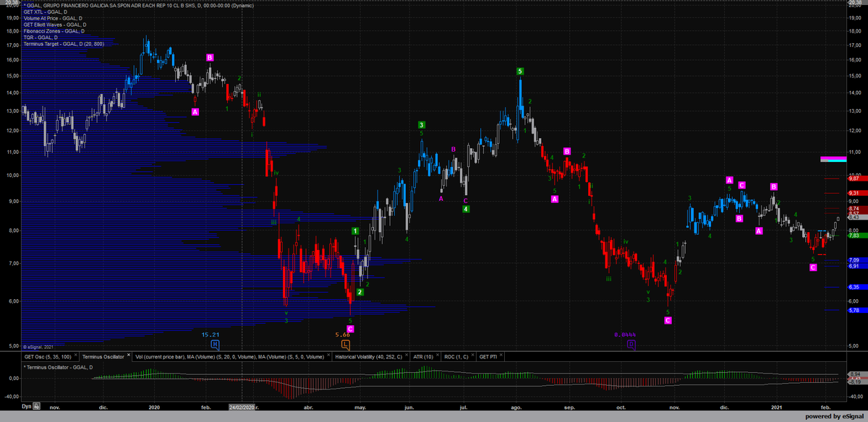Click the Dyn time scale button

tap(27, 407)
